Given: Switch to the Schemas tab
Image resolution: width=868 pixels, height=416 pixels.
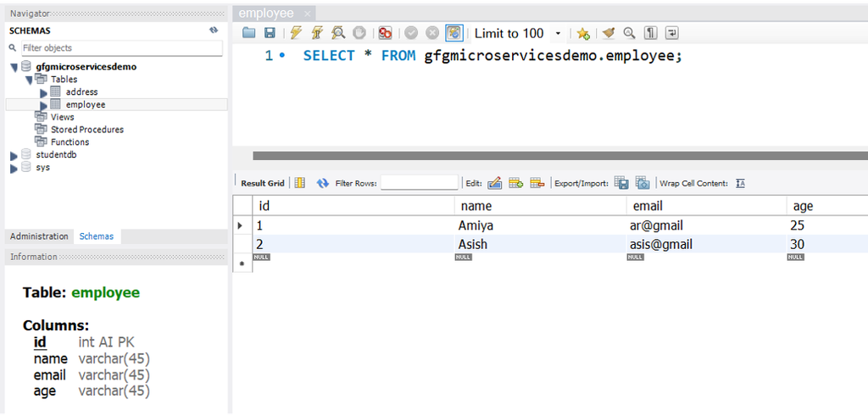Looking at the screenshot, I should pos(97,236).
